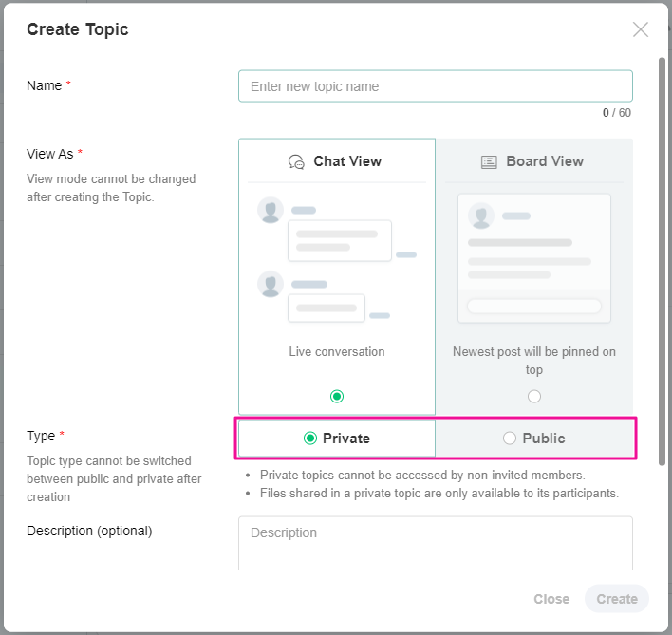Select the radio button under Live conversation
The image size is (672, 635).
point(337,396)
